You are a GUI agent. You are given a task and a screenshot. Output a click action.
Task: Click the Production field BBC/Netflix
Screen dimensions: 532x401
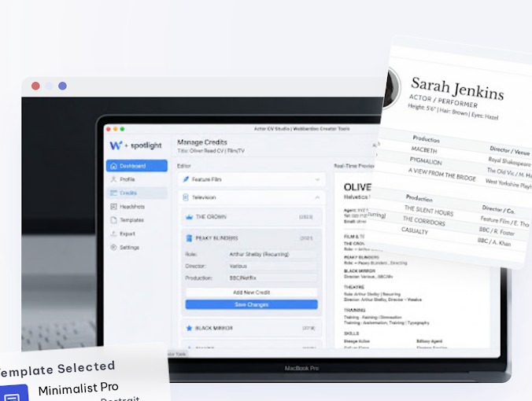click(x=272, y=278)
